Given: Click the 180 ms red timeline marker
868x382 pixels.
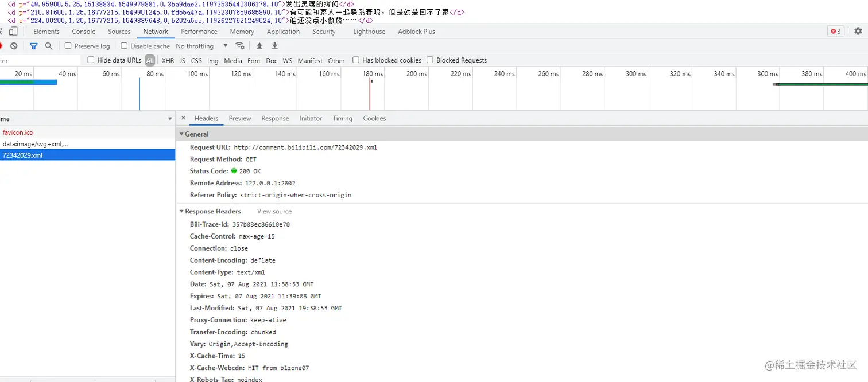Looking at the screenshot, I should click(x=370, y=94).
